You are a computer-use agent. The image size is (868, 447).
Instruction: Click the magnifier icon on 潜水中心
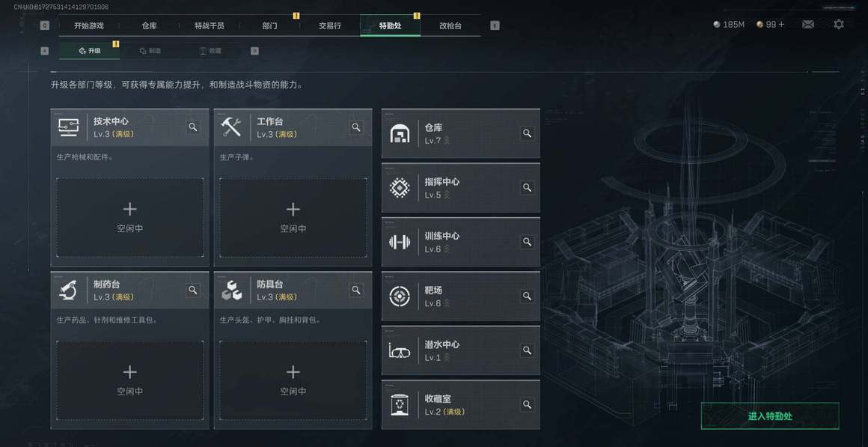pyautogui.click(x=527, y=350)
